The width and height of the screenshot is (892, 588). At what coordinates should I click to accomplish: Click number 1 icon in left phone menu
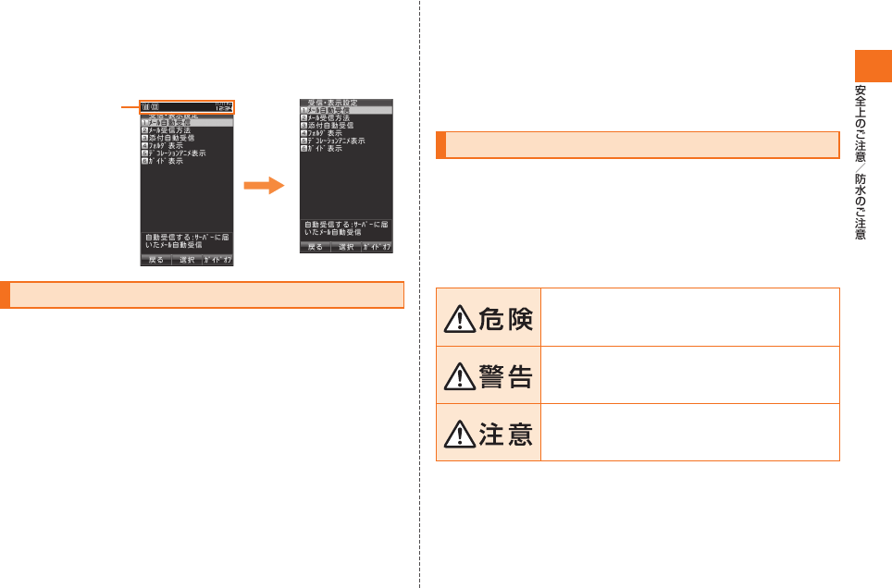(144, 123)
